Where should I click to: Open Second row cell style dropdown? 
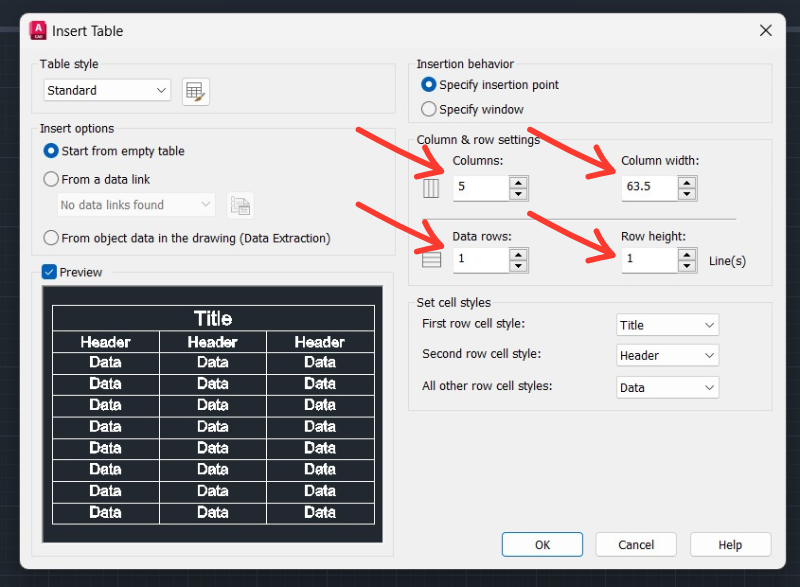667,355
